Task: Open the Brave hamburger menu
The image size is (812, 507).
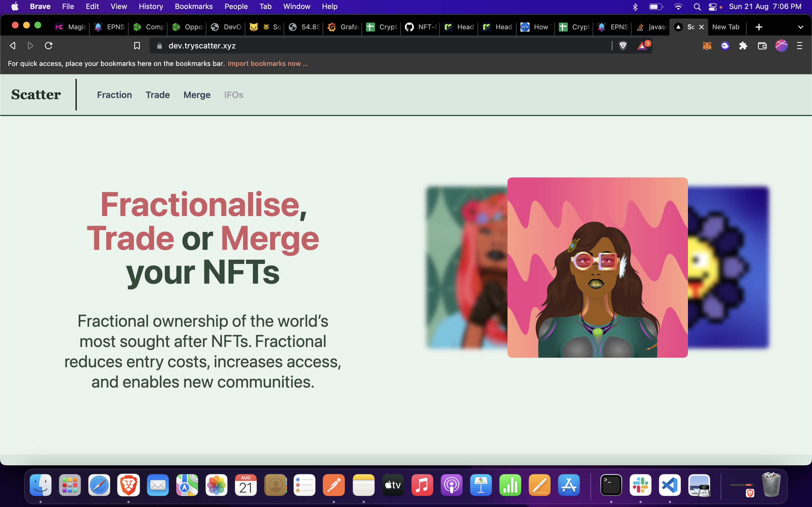Action: [800, 46]
